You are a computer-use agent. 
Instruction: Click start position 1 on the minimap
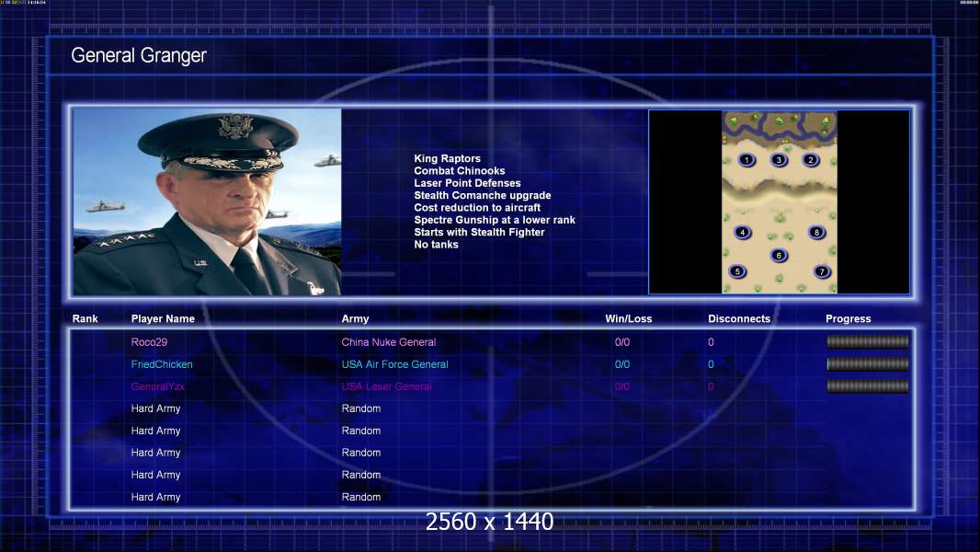(746, 160)
